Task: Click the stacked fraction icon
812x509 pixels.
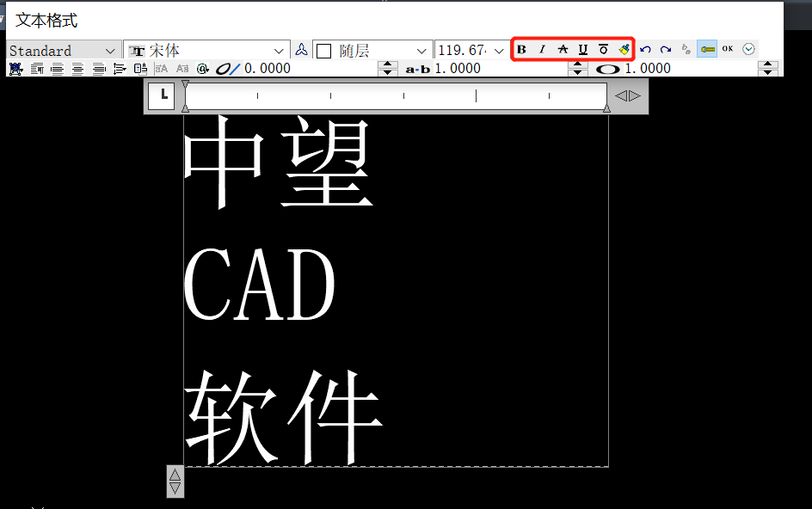Action: tap(686, 50)
